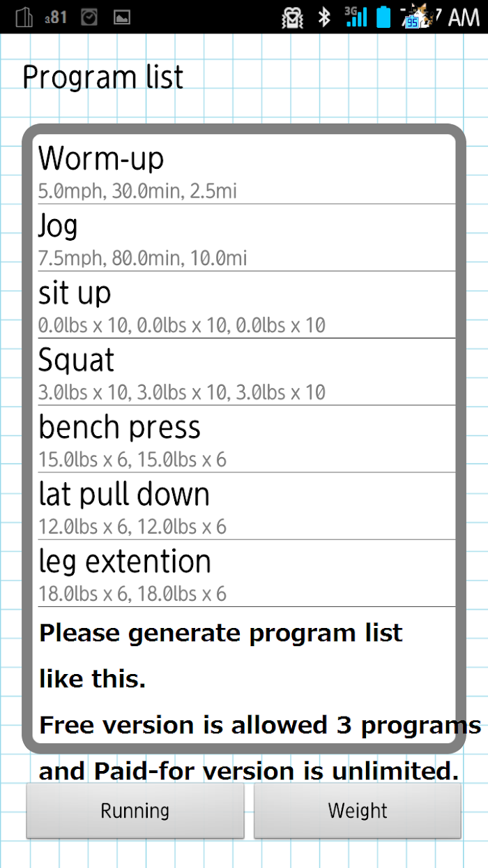The image size is (488, 868).
Task: Tap the Bluetooth status icon
Action: point(324,17)
